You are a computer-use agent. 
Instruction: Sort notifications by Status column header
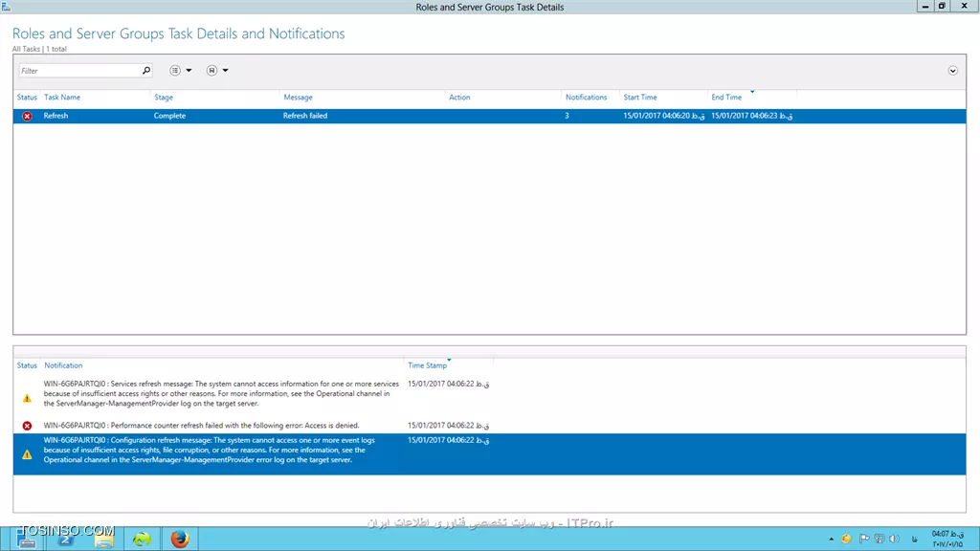(27, 365)
